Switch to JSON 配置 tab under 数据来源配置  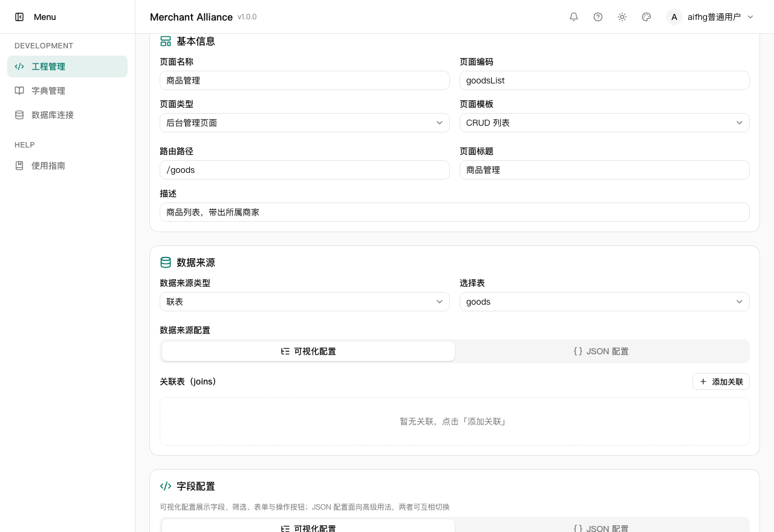tap(601, 351)
